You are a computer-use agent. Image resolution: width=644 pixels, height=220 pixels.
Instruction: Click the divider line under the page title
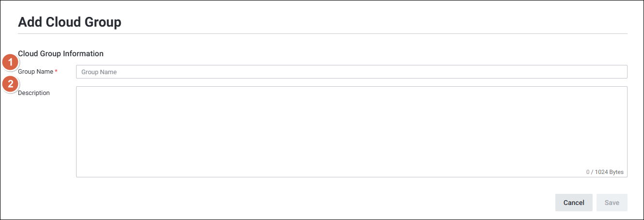322,33
